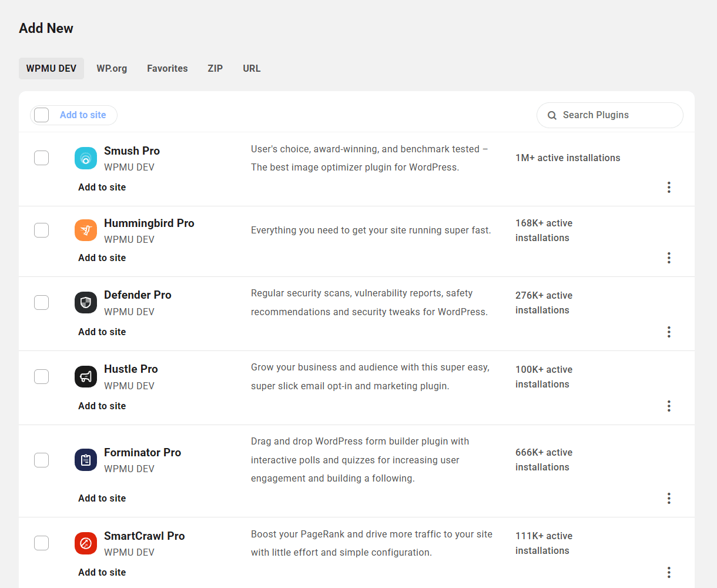Add Defender Pro to site
Viewport: 717px width, 588px height.
102,332
